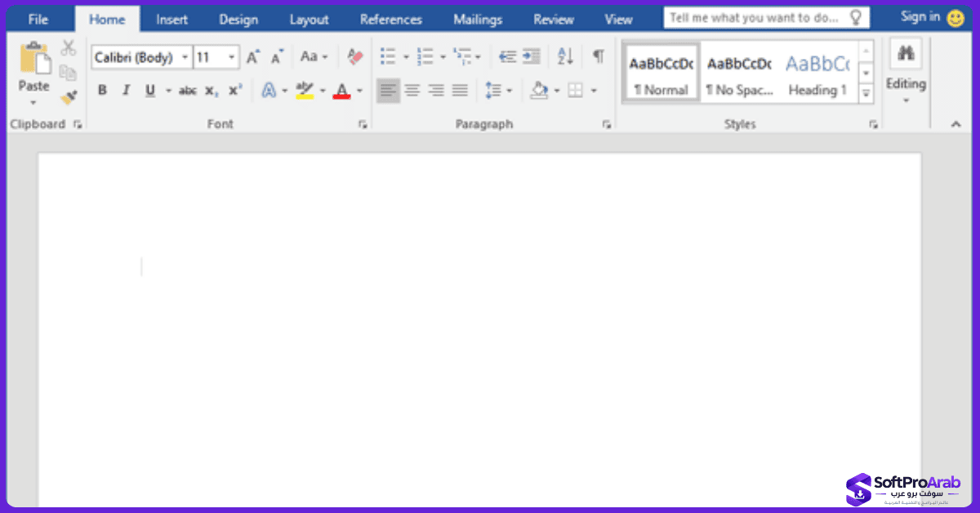Click the Cut scissors icon
Viewport: 980px width, 513px height.
click(x=68, y=48)
